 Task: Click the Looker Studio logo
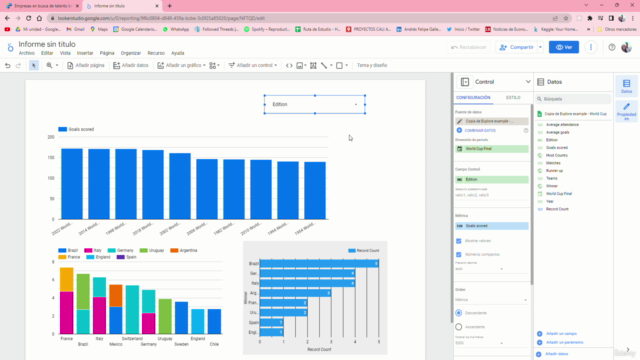10,48
